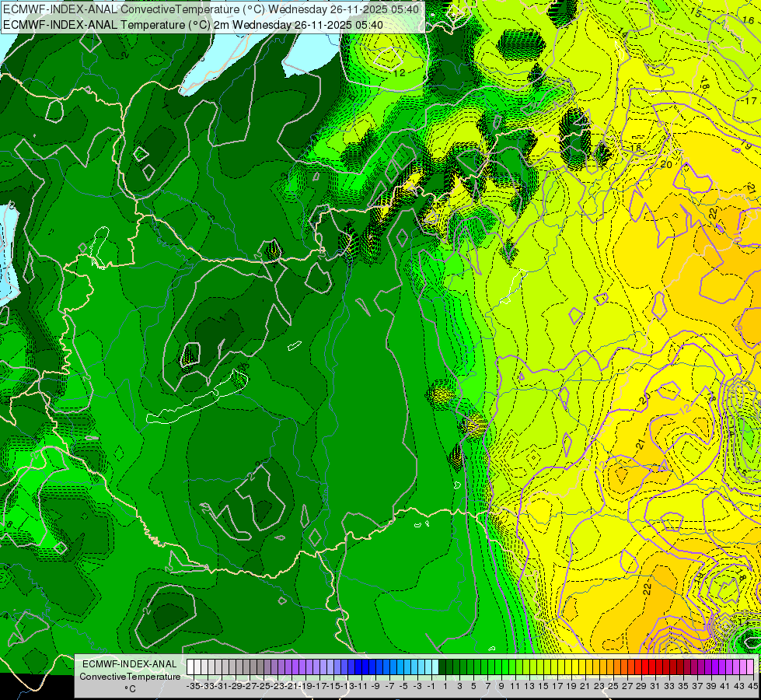Viewport: 761px width, 700px height.
Task: Select the dark blue swatch above -11
Action: pyautogui.click(x=359, y=667)
